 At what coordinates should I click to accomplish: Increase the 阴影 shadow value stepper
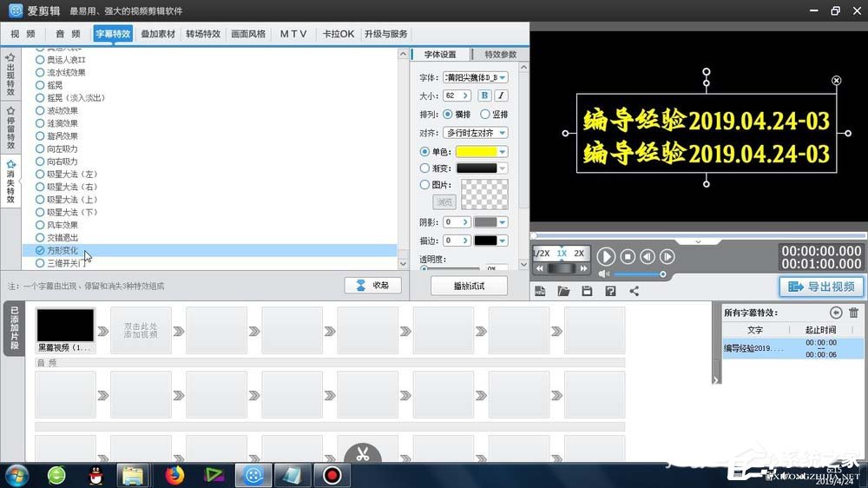pos(465,222)
